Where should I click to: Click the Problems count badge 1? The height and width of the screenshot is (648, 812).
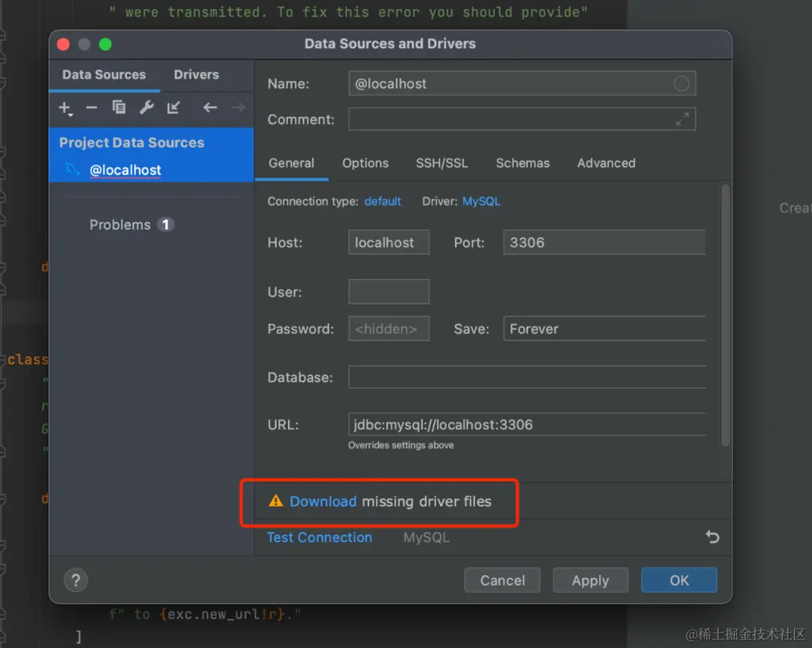tap(165, 225)
